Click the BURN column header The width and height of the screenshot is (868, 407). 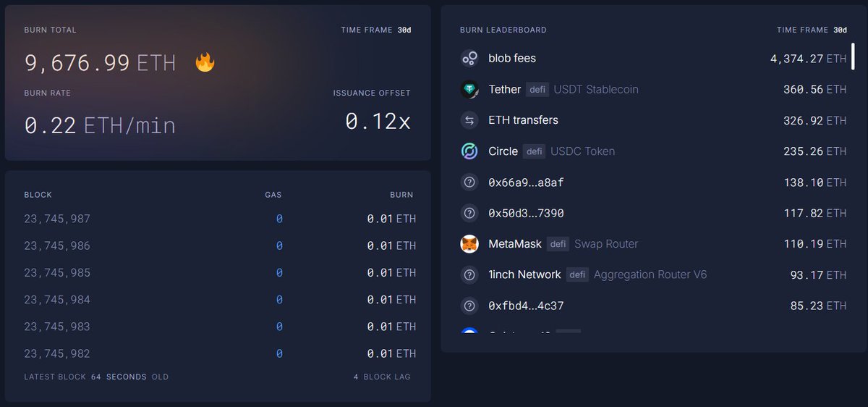click(401, 195)
